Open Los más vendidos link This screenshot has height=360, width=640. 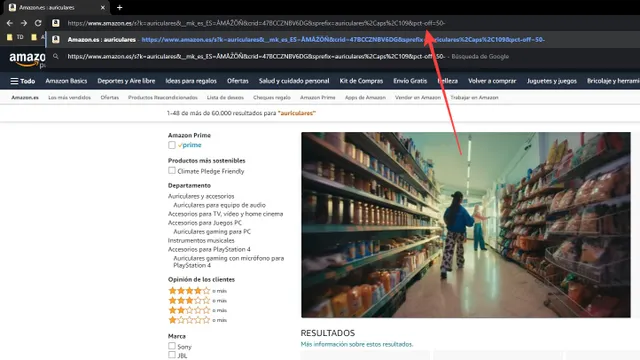click(69, 98)
